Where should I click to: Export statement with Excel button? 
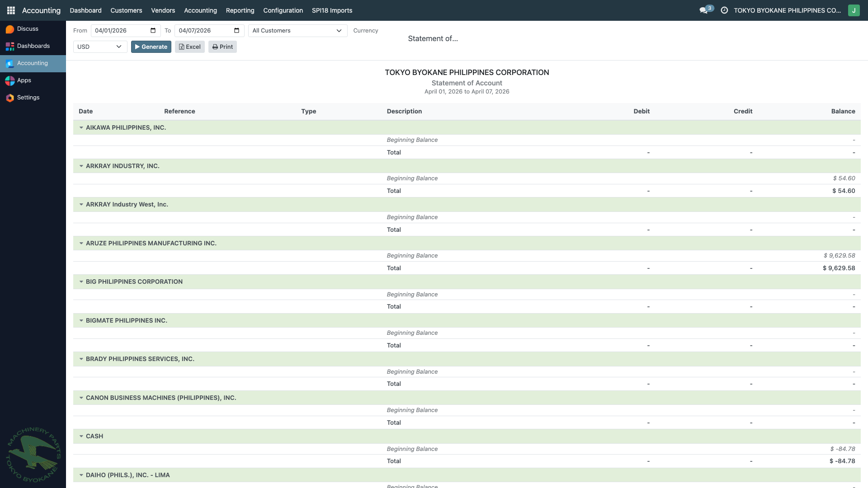coord(190,47)
